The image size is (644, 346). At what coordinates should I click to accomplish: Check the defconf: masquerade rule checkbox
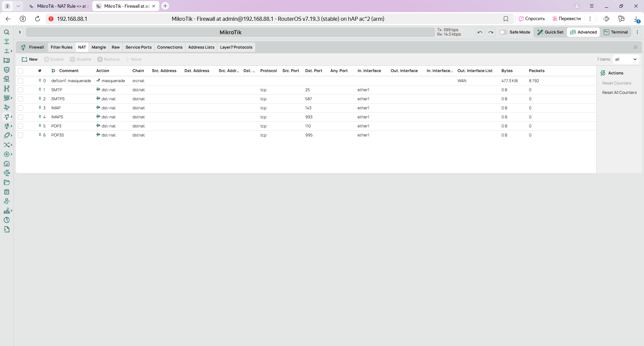[x=20, y=81]
